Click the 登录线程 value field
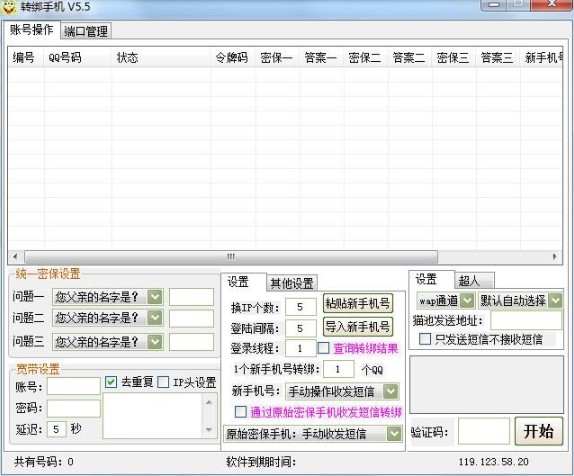The width and height of the screenshot is (574, 476). point(301,348)
